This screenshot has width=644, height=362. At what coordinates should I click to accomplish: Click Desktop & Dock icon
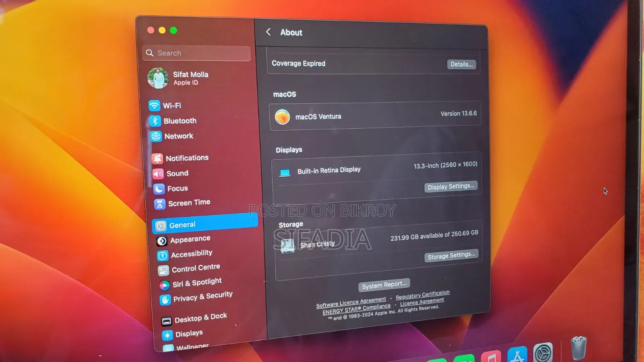coord(166,321)
